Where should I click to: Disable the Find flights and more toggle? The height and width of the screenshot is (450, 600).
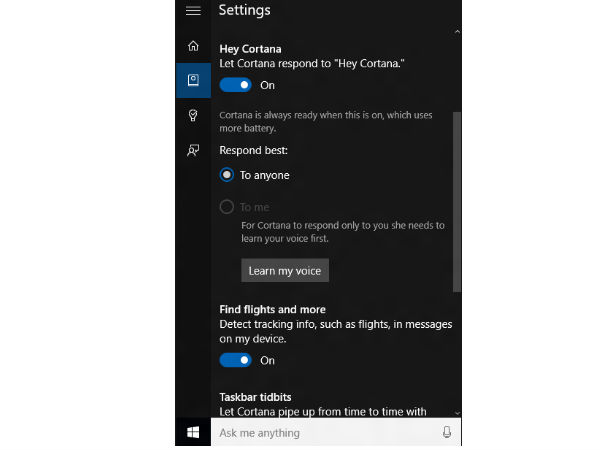[x=236, y=360]
